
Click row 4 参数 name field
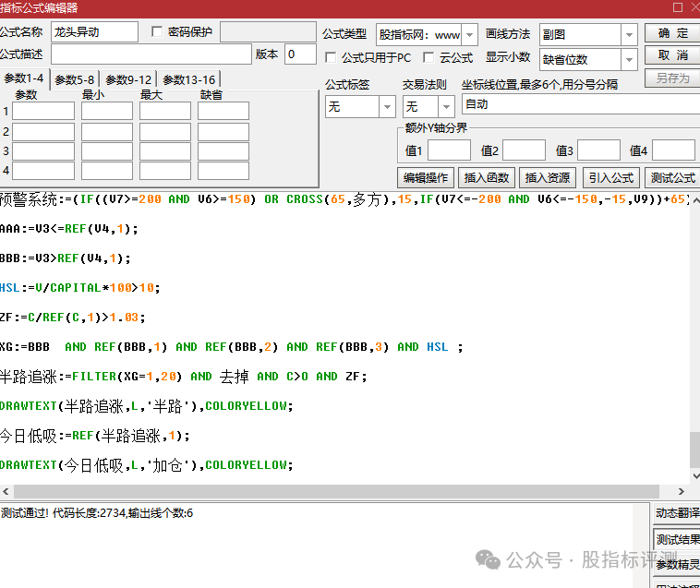(43, 171)
